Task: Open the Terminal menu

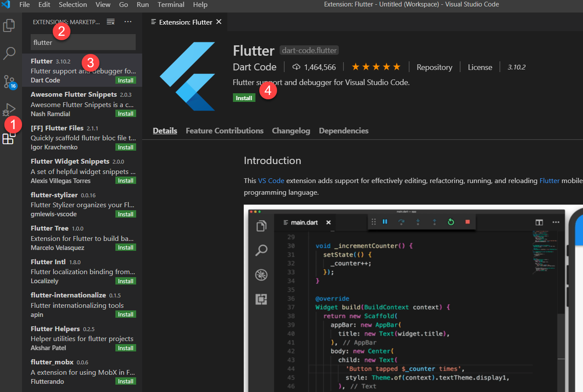Action: point(171,5)
